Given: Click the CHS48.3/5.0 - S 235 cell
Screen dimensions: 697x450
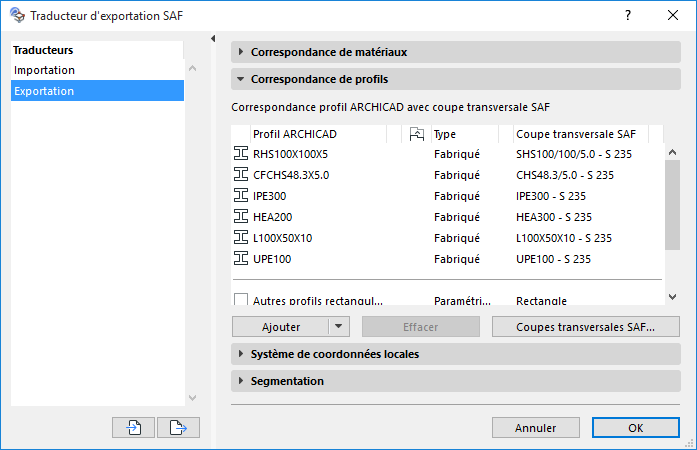Looking at the screenshot, I should click(x=565, y=175).
